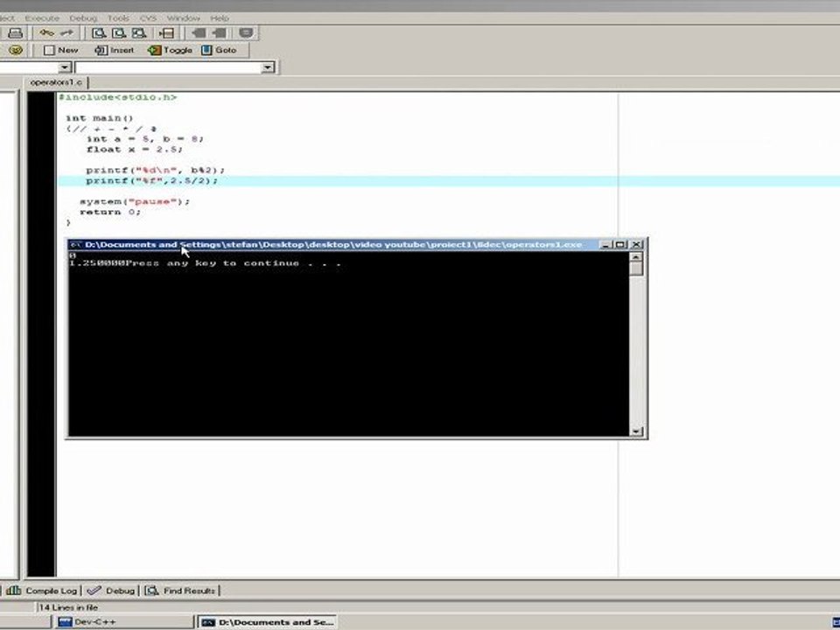Viewport: 840px width, 630px height.
Task: Expand the left class browser dropdown arrow
Action: coord(66,67)
